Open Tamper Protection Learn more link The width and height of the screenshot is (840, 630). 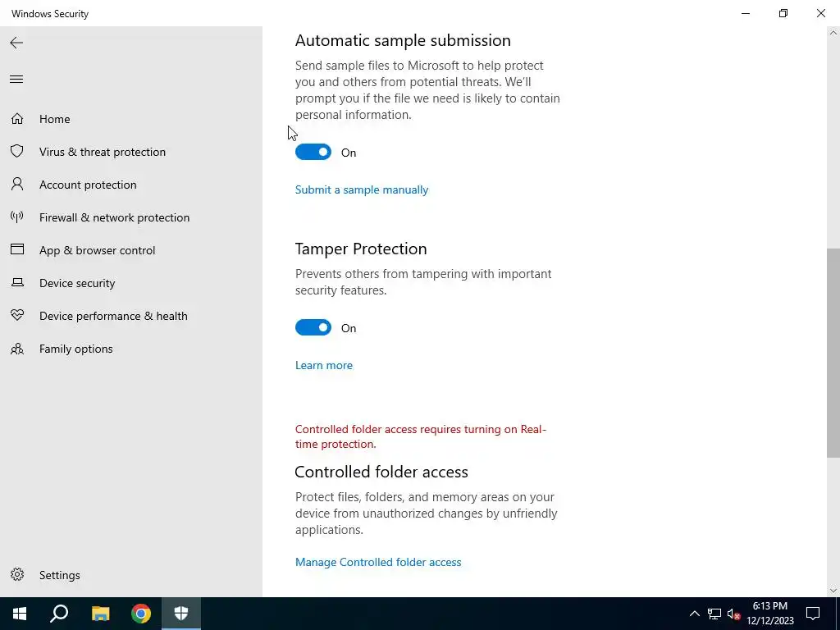tap(323, 365)
